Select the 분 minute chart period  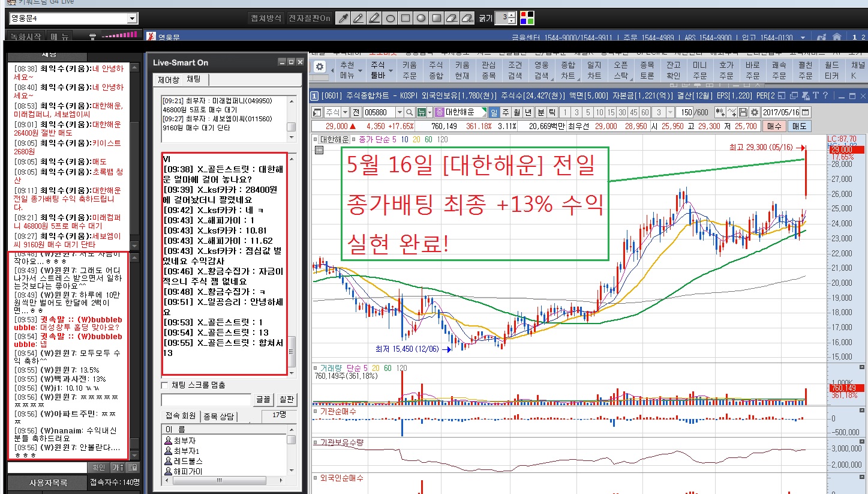click(x=540, y=112)
